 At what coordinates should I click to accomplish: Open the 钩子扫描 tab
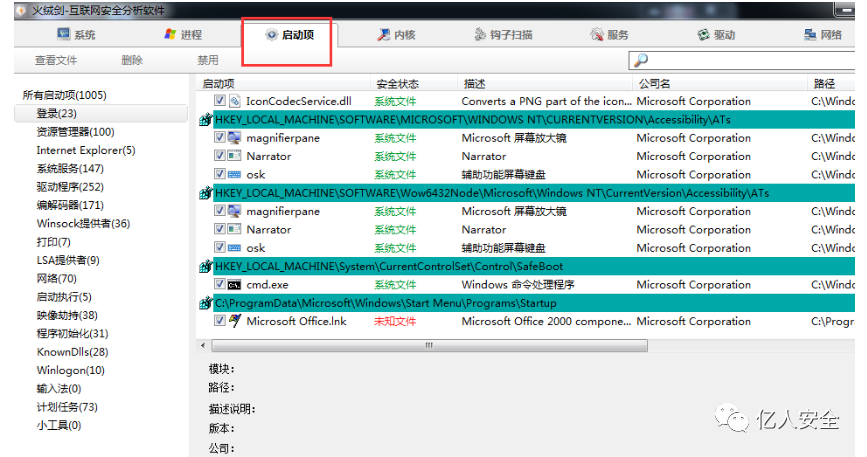[x=503, y=35]
